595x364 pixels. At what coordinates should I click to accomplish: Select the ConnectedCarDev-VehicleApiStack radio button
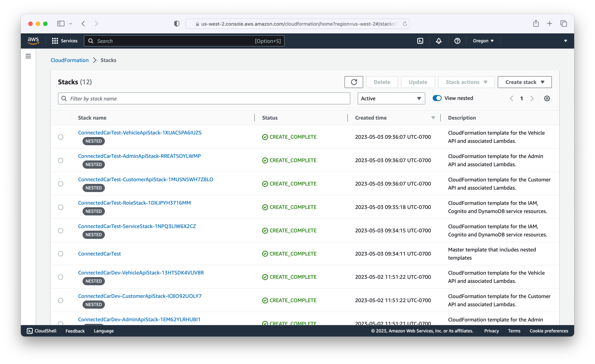(x=61, y=277)
